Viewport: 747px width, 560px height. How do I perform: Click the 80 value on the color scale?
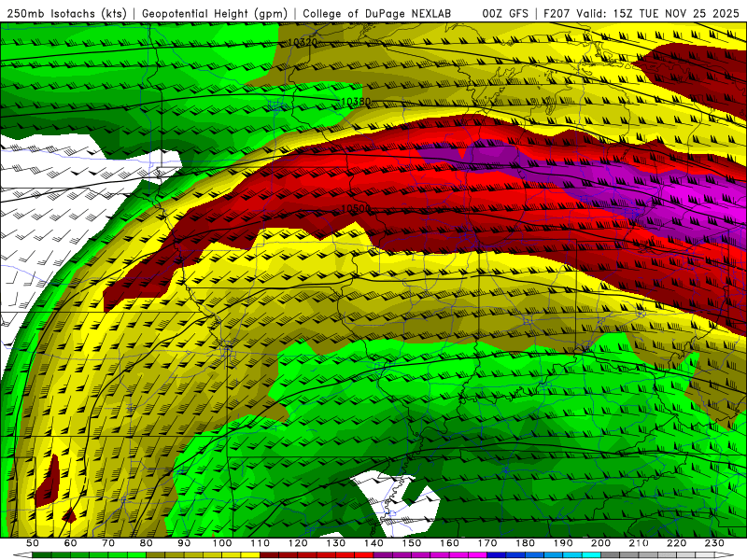coord(146,543)
